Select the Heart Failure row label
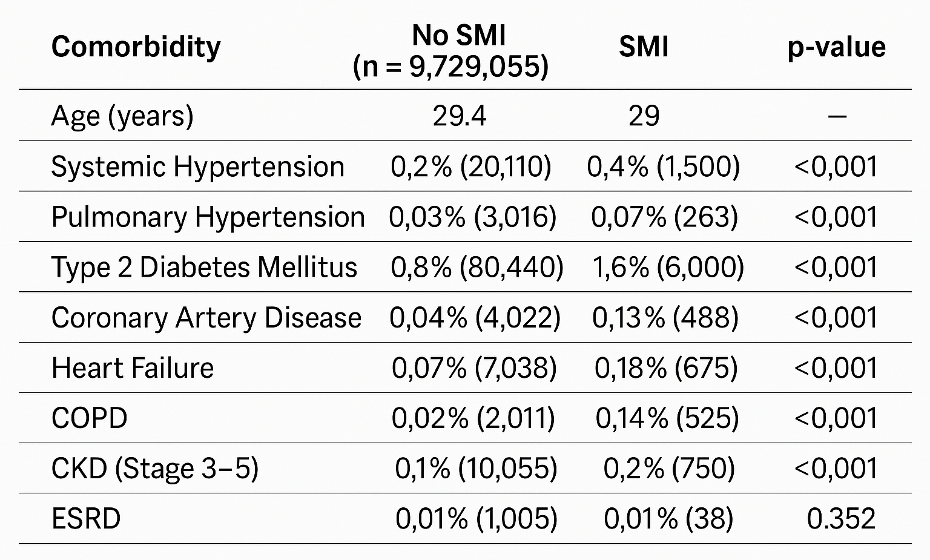This screenshot has width=930, height=560. pos(133,368)
